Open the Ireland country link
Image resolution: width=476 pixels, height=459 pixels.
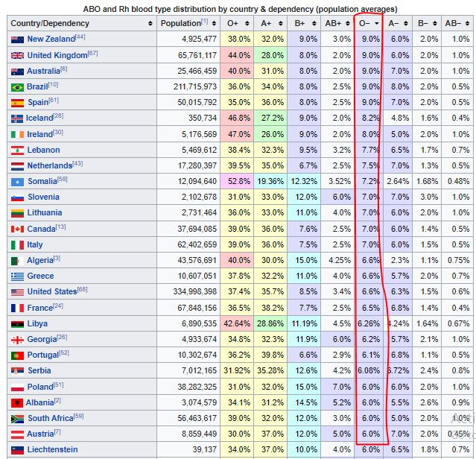click(39, 134)
